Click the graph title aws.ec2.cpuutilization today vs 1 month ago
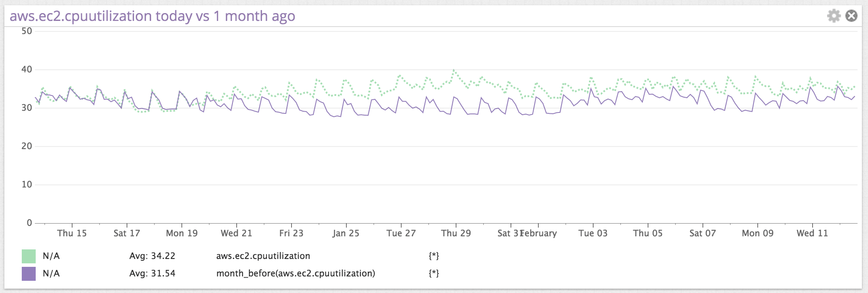This screenshot has height=293, width=868. (x=152, y=16)
